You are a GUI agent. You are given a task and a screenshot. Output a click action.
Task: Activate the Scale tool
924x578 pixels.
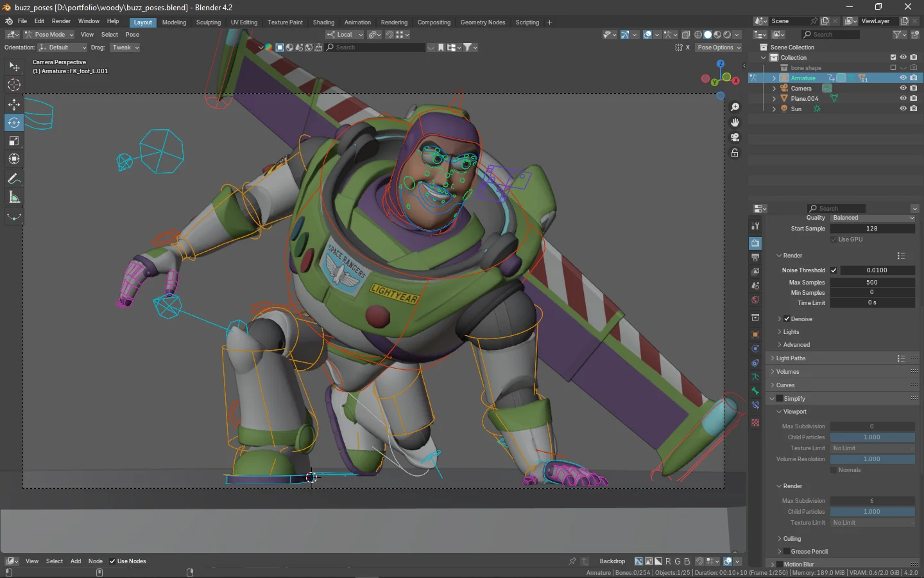(x=13, y=141)
